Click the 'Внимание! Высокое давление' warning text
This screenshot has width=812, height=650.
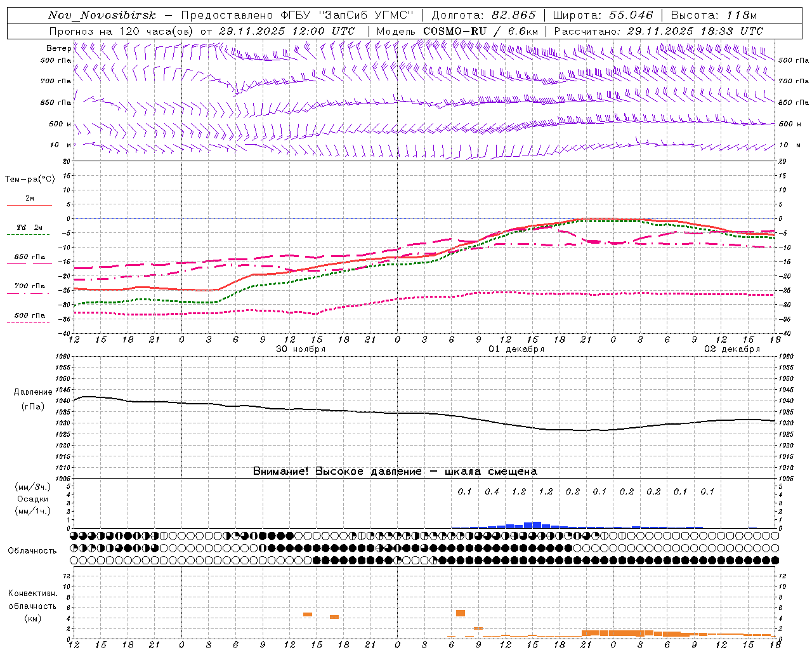point(337,471)
